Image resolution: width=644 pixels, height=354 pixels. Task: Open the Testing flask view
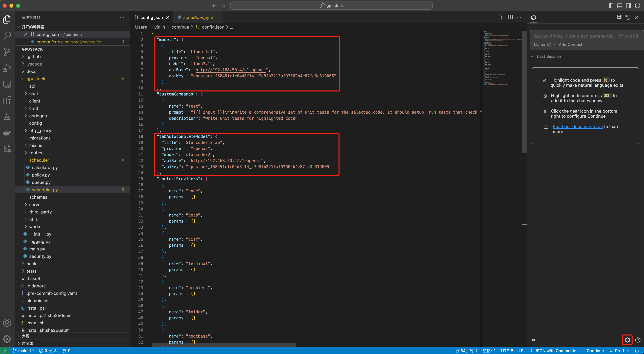click(x=7, y=116)
